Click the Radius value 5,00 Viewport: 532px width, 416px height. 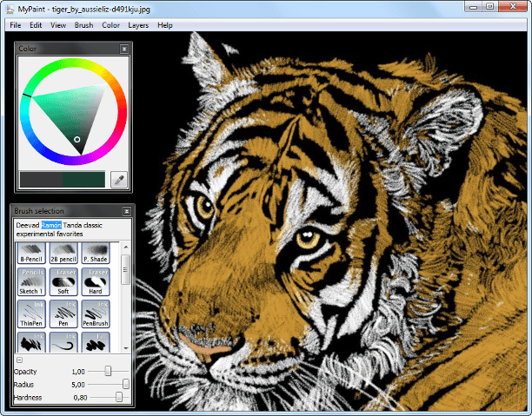78,385
